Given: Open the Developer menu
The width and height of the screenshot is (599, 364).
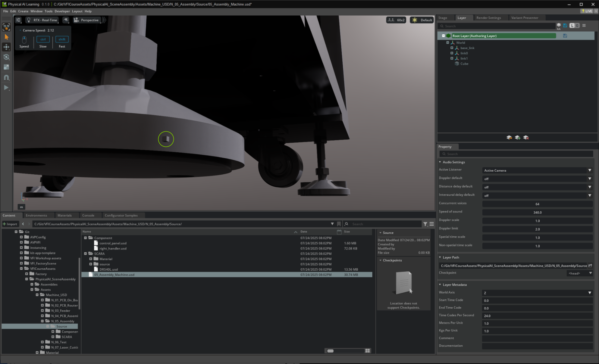Looking at the screenshot, I should click(x=62, y=11).
